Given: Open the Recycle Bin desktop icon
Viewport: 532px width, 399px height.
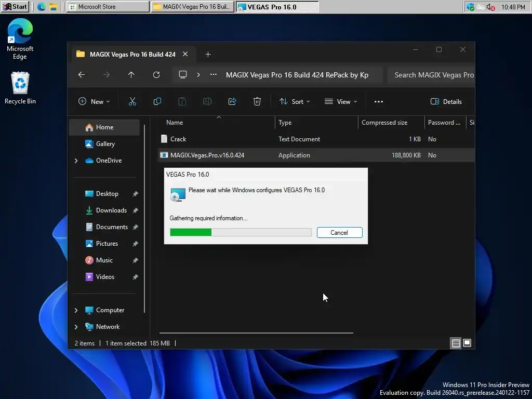Looking at the screenshot, I should click(20, 88).
